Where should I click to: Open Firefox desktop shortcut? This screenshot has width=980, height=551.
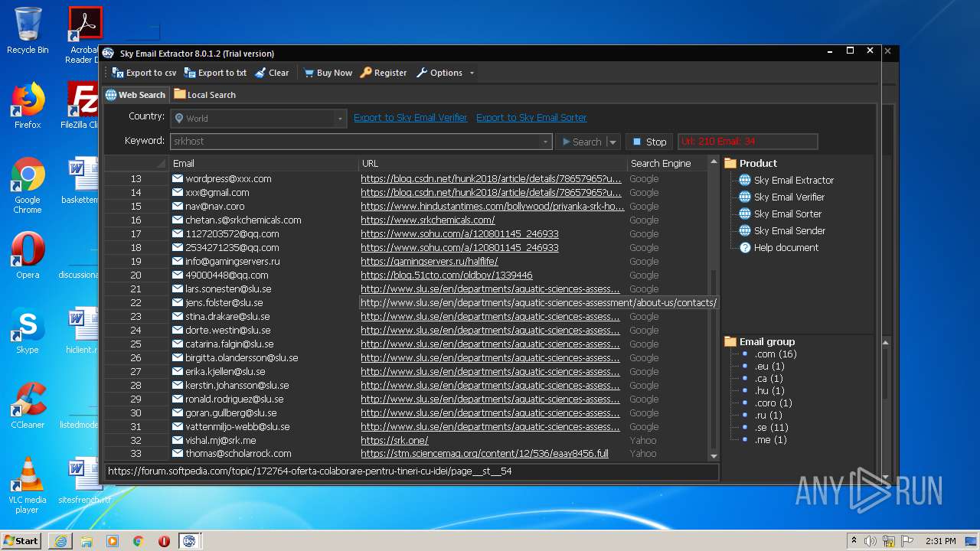point(28,106)
